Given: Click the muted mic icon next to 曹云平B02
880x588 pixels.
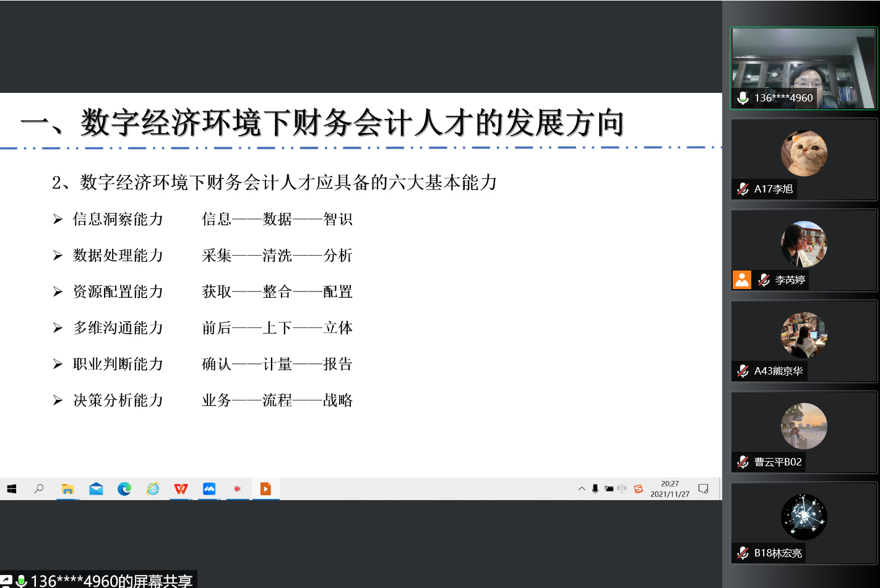Looking at the screenshot, I should pyautogui.click(x=743, y=462).
